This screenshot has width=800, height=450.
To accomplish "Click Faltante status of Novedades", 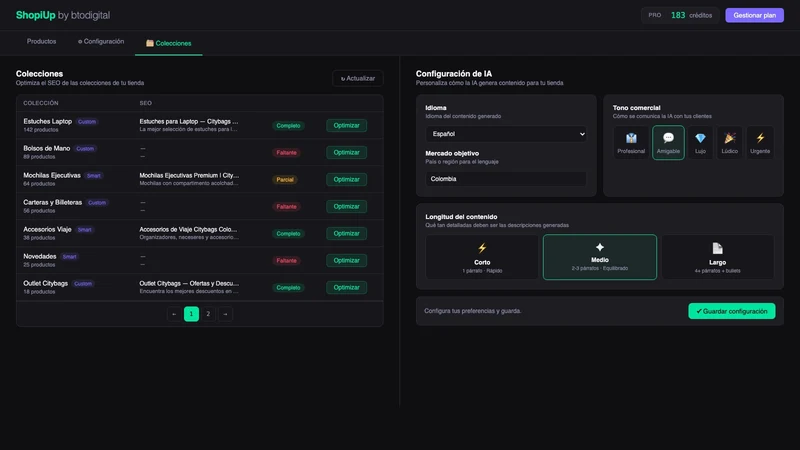I will [286, 261].
